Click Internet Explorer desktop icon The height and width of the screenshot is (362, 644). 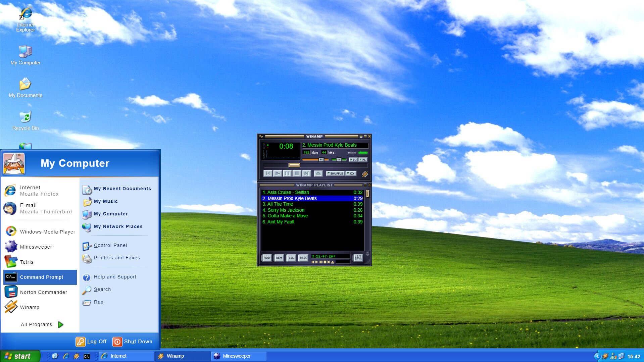click(x=26, y=19)
